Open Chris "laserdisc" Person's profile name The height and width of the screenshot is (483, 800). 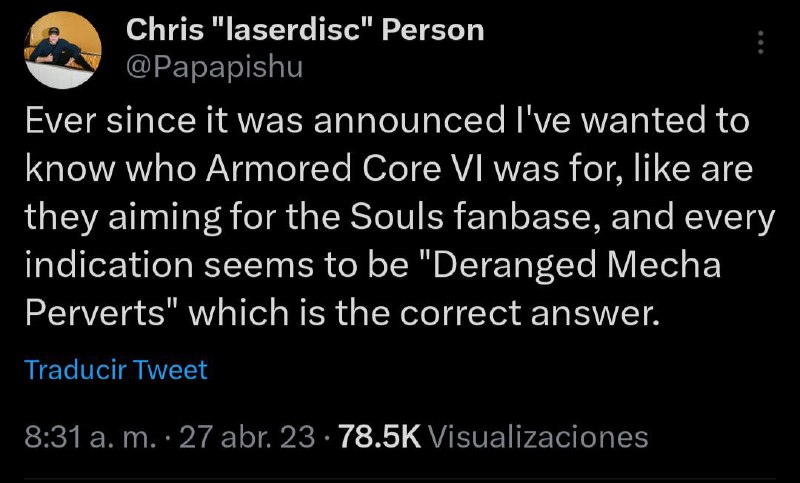point(305,30)
